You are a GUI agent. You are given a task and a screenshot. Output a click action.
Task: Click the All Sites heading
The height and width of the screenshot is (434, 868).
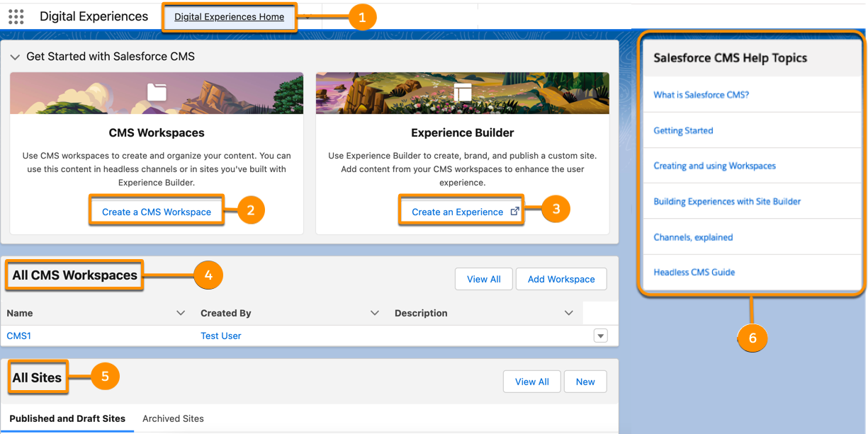point(37,378)
